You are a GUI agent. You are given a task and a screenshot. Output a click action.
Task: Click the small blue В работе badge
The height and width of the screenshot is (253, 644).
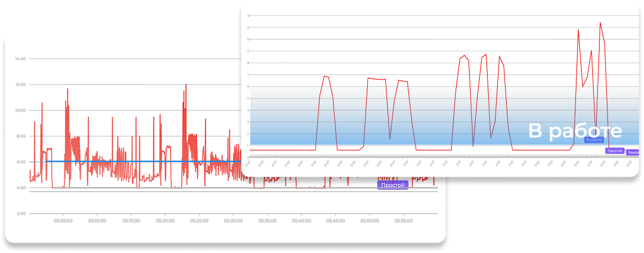click(593, 140)
